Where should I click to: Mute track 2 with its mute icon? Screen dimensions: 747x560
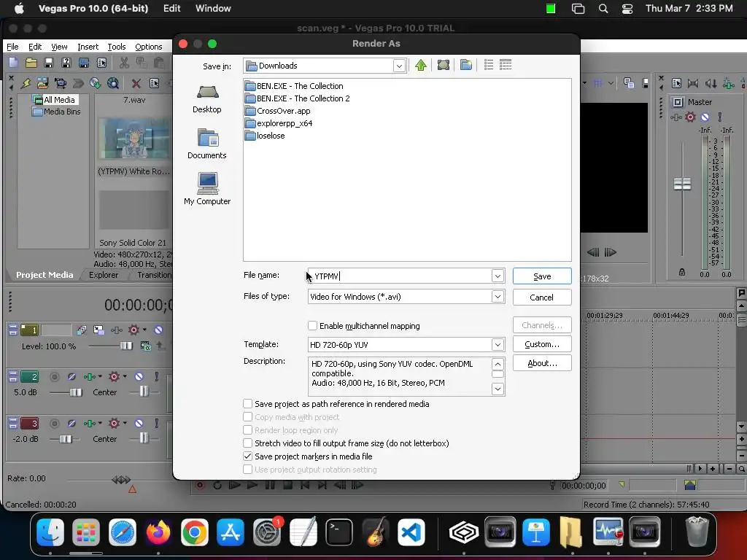pos(139,377)
